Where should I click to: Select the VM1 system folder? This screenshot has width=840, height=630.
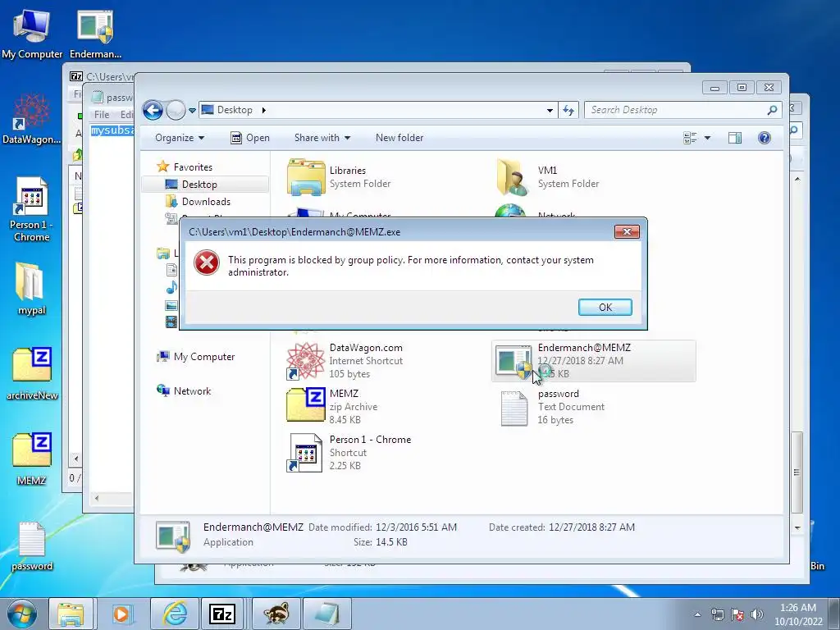click(548, 177)
